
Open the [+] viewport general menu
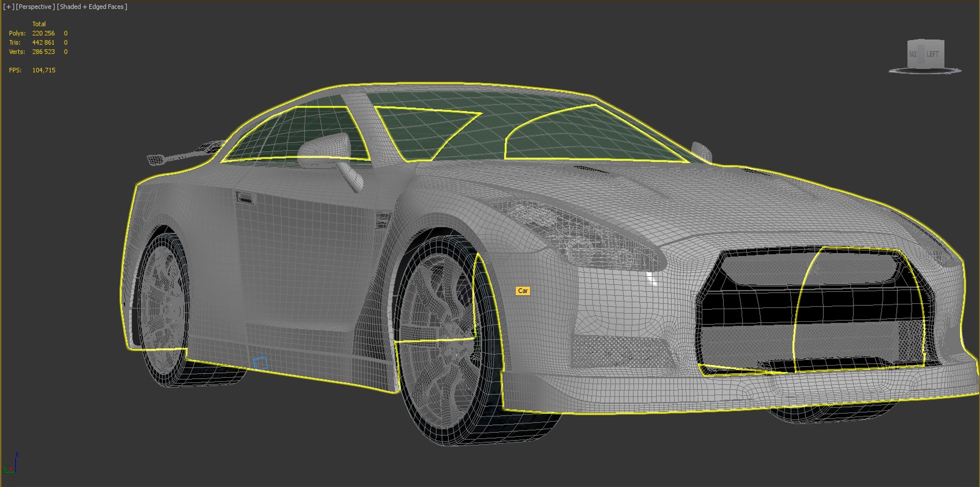[9, 7]
